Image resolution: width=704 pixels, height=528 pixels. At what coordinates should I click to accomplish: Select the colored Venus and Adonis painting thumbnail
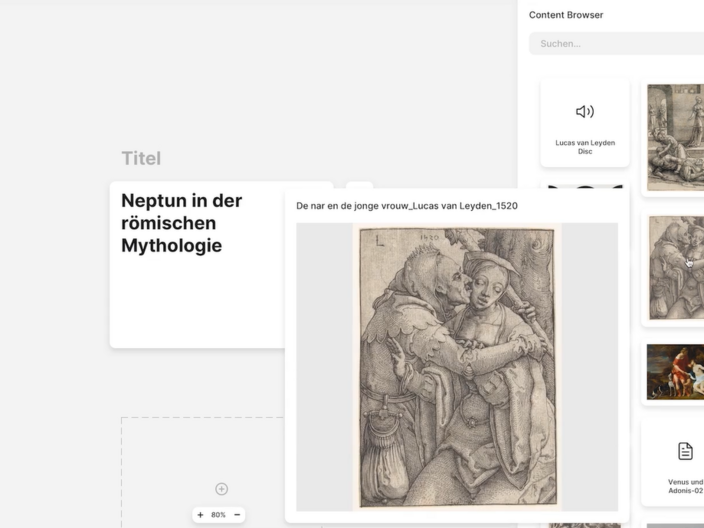click(676, 371)
